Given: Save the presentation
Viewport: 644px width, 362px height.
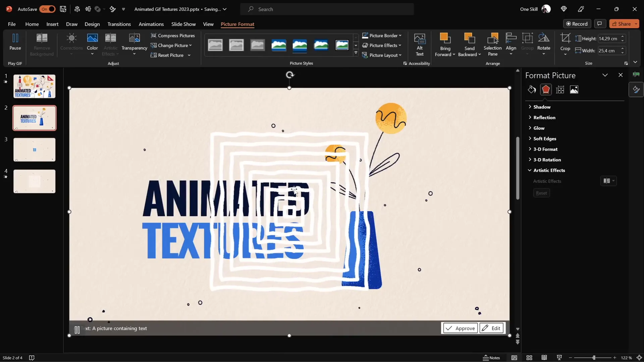Looking at the screenshot, I should pyautogui.click(x=63, y=9).
